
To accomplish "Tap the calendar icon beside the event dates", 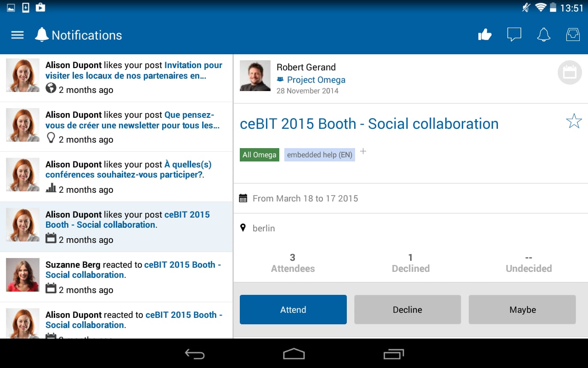I will 243,198.
